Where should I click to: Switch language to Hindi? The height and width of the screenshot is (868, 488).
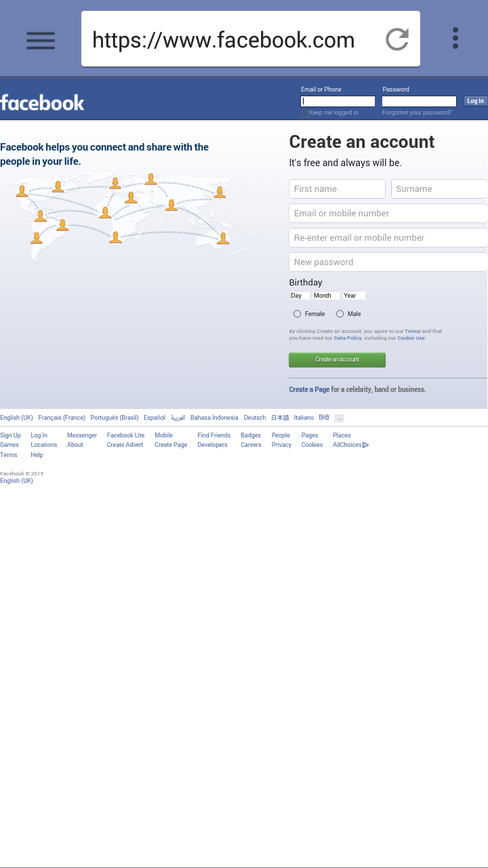324,418
